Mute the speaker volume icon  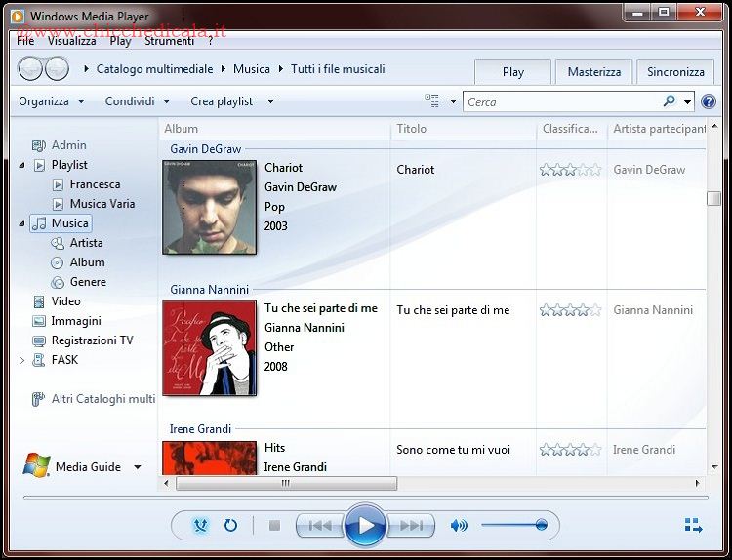[459, 526]
